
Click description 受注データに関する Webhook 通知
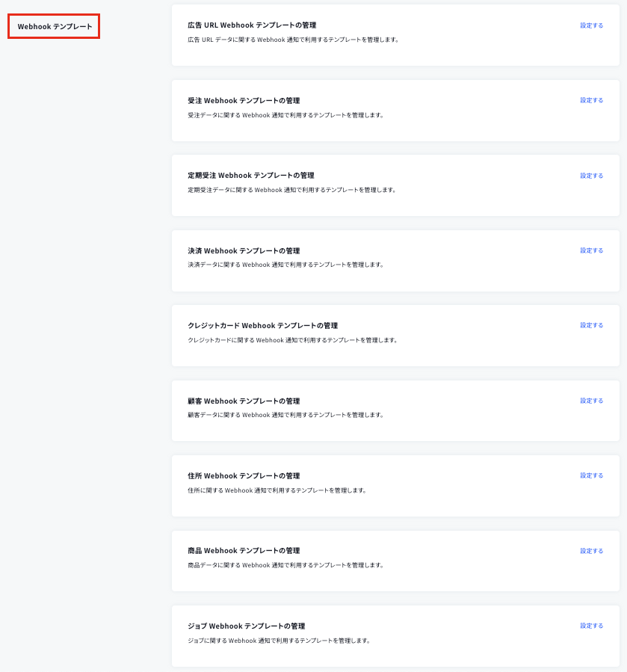[286, 115]
